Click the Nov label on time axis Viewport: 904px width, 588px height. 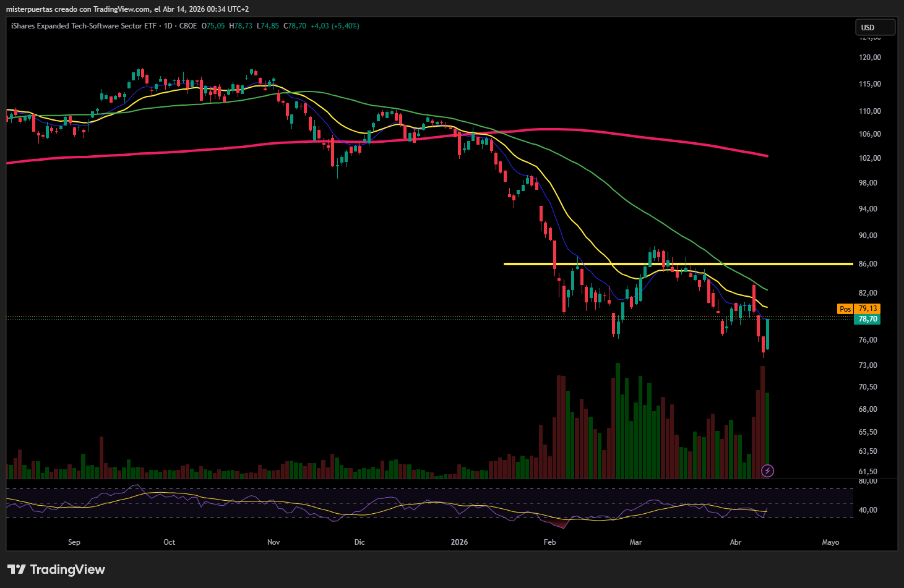(x=273, y=542)
